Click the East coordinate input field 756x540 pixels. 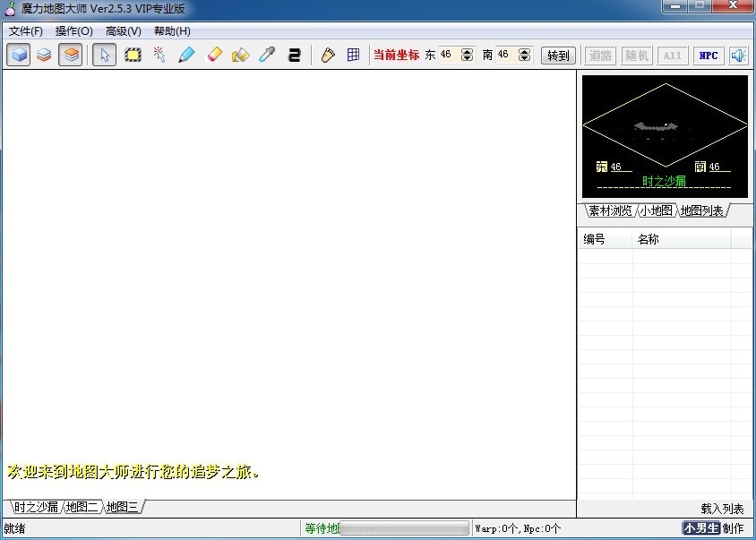pos(448,55)
